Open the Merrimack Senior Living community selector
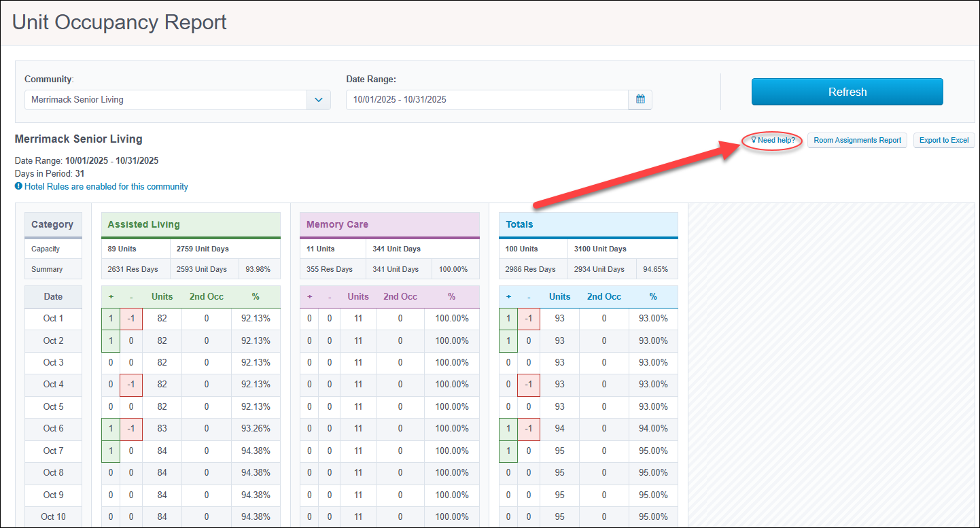This screenshot has height=528, width=980. pos(177,99)
